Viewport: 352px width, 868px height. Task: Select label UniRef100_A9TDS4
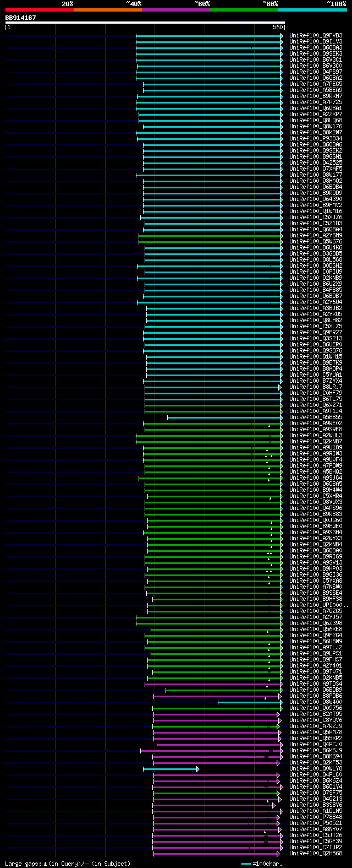(x=316, y=684)
